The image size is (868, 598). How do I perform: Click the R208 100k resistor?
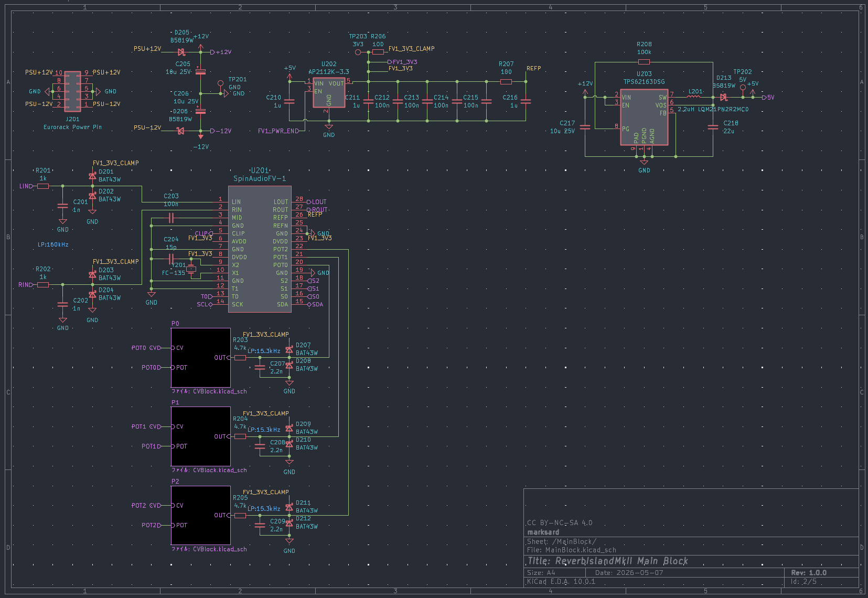(644, 62)
